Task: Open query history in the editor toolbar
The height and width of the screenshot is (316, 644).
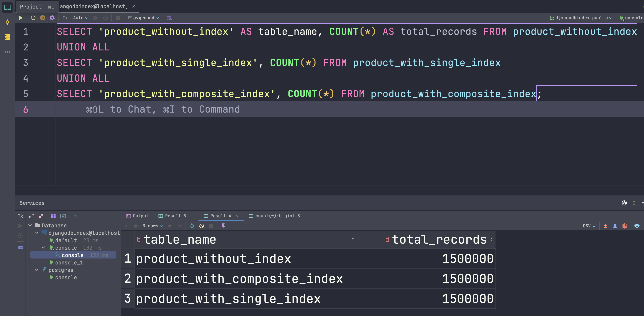Action: pyautogui.click(x=33, y=18)
